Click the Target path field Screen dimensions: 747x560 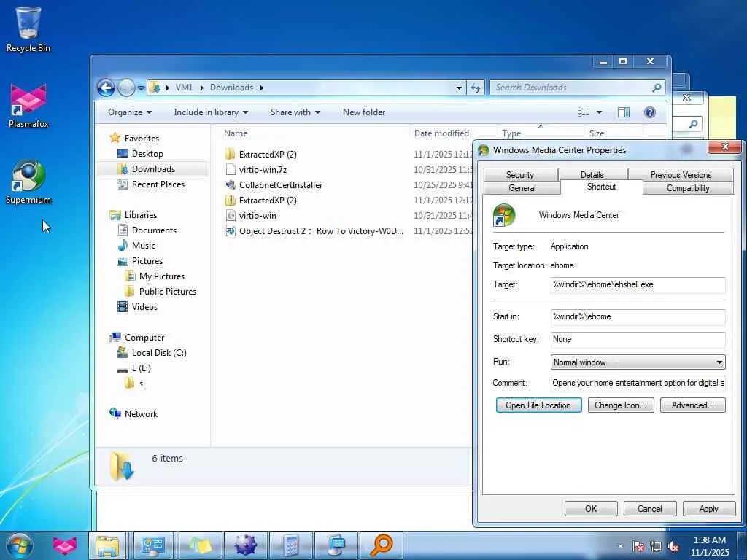pyautogui.click(x=638, y=285)
